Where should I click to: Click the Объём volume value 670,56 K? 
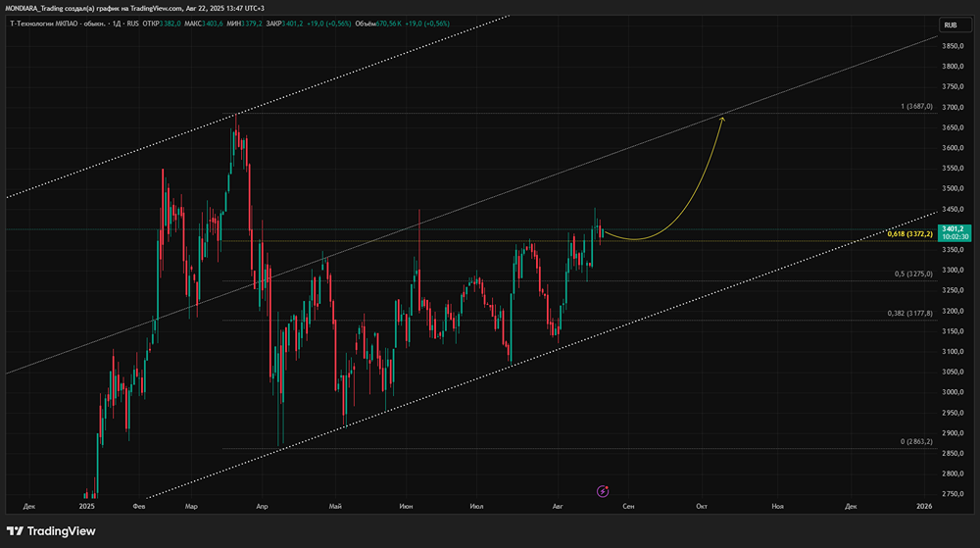(388, 24)
